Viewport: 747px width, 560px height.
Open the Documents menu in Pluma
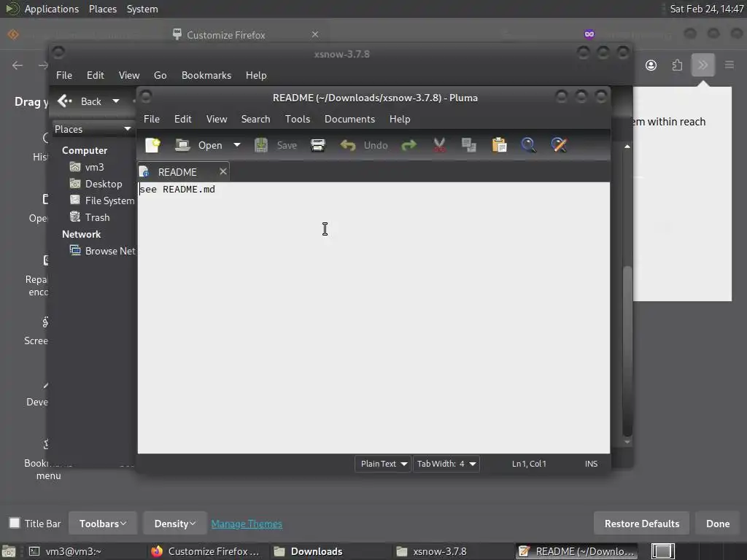[349, 119]
